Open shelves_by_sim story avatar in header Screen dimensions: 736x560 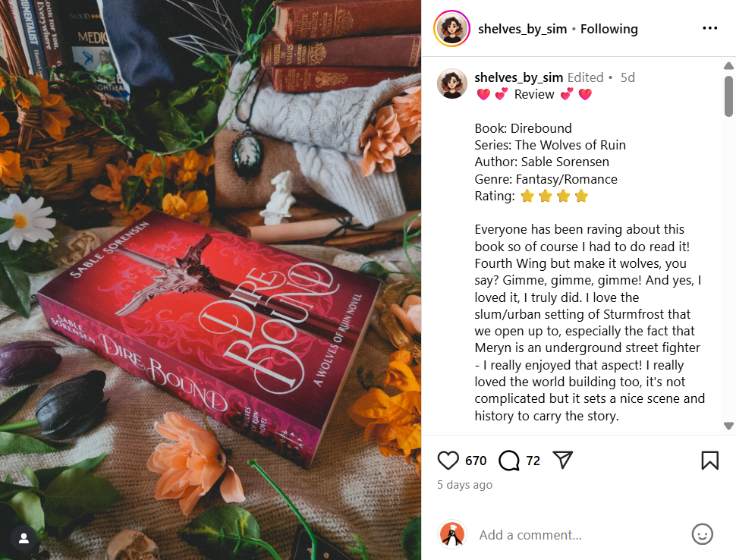[452, 29]
